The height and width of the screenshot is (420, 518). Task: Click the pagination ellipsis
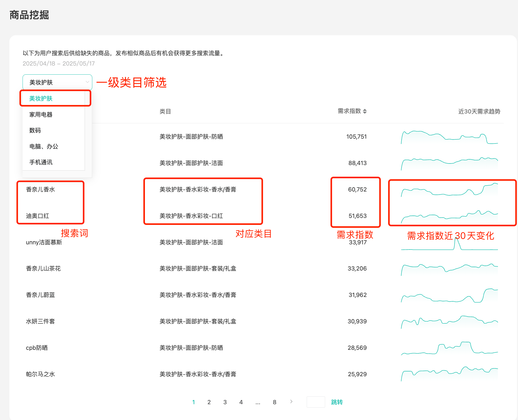tap(258, 402)
